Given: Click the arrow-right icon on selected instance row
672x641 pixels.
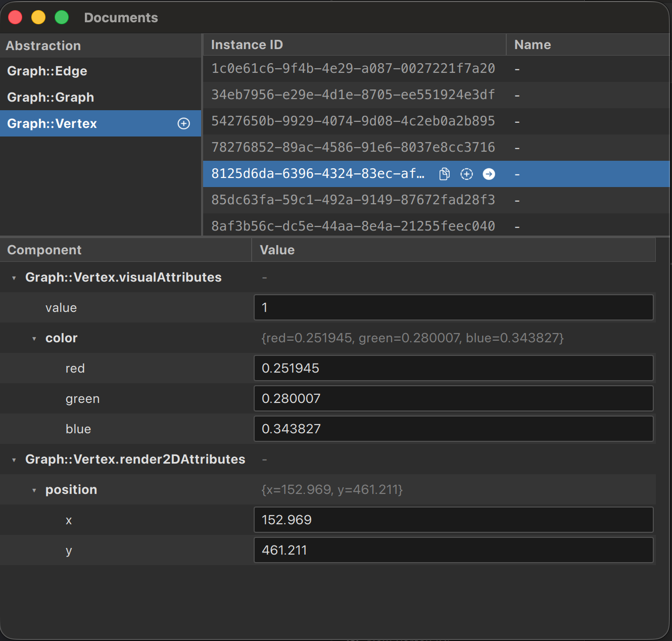Looking at the screenshot, I should click(x=489, y=174).
